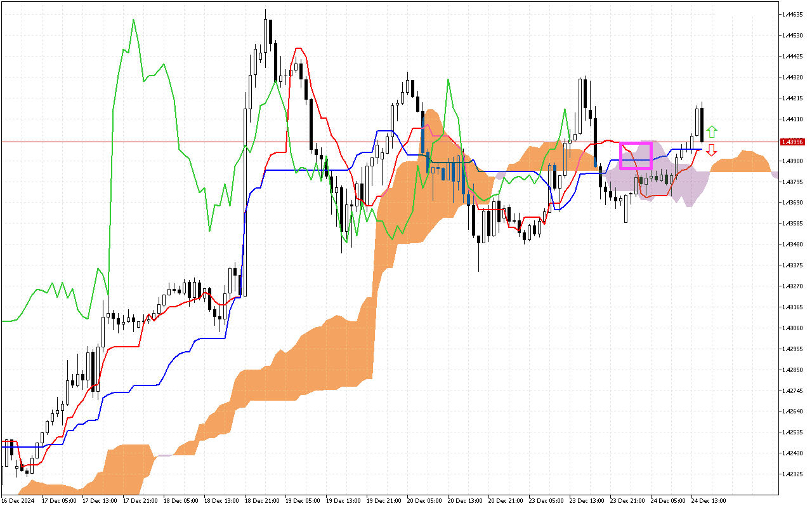Click the green up arrow signal marker
This screenshot has height=508, width=812.
point(712,132)
